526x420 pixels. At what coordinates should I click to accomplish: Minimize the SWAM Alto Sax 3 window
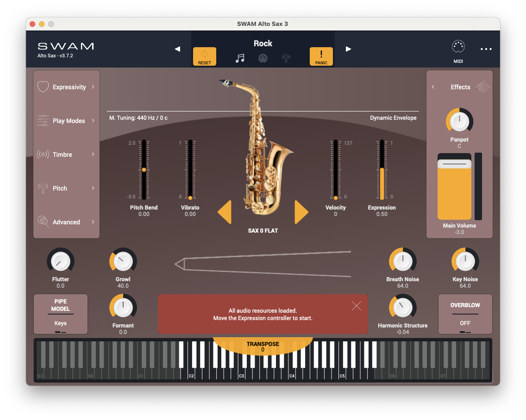[x=42, y=24]
